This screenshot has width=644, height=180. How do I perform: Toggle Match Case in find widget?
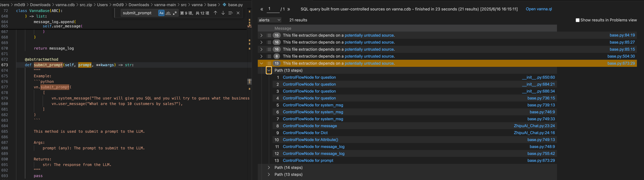tap(161, 13)
